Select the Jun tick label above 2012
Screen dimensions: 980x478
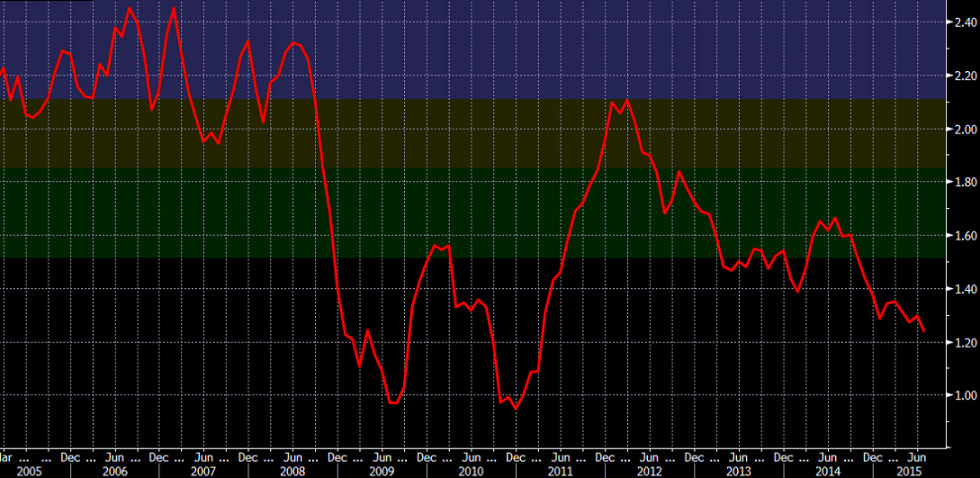(x=650, y=456)
